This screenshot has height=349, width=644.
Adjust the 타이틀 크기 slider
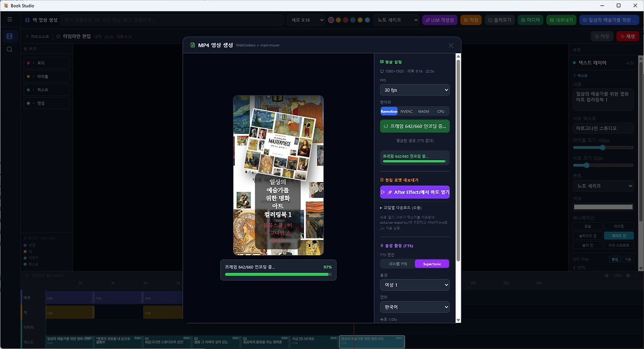[603, 147]
